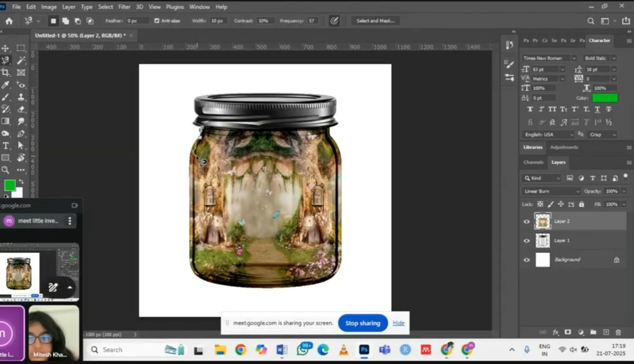Hide Layer 2 with eye icon
Image resolution: width=634 pixels, height=364 pixels.
527,221
